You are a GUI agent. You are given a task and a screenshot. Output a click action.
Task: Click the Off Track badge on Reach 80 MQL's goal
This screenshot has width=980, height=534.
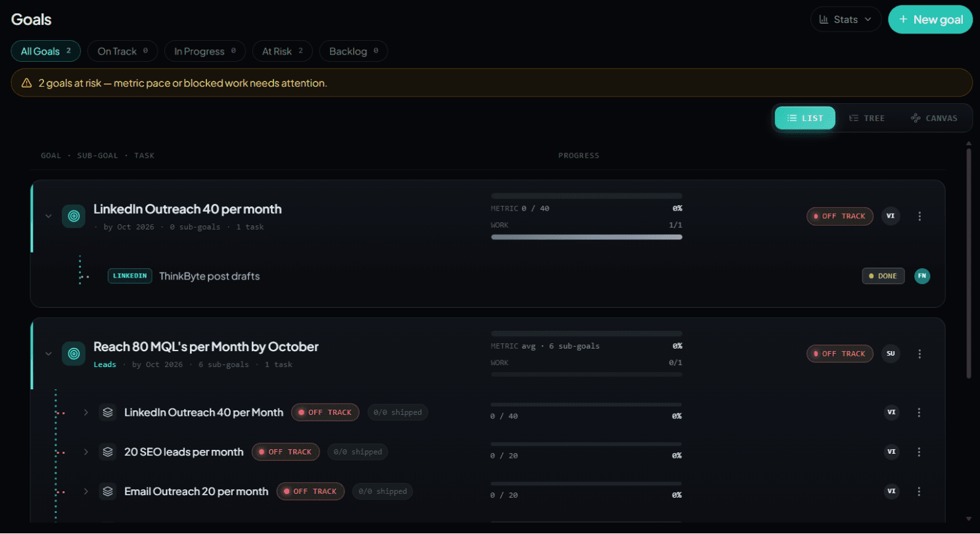(840, 353)
